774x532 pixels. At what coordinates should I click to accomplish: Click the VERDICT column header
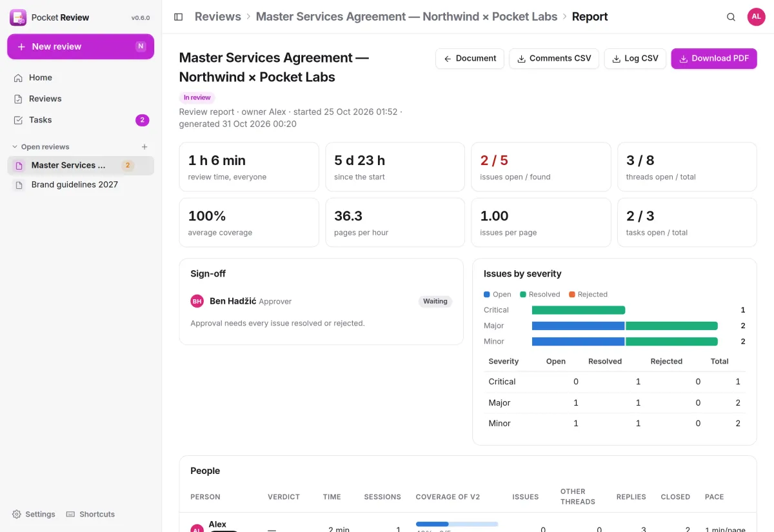[284, 497]
